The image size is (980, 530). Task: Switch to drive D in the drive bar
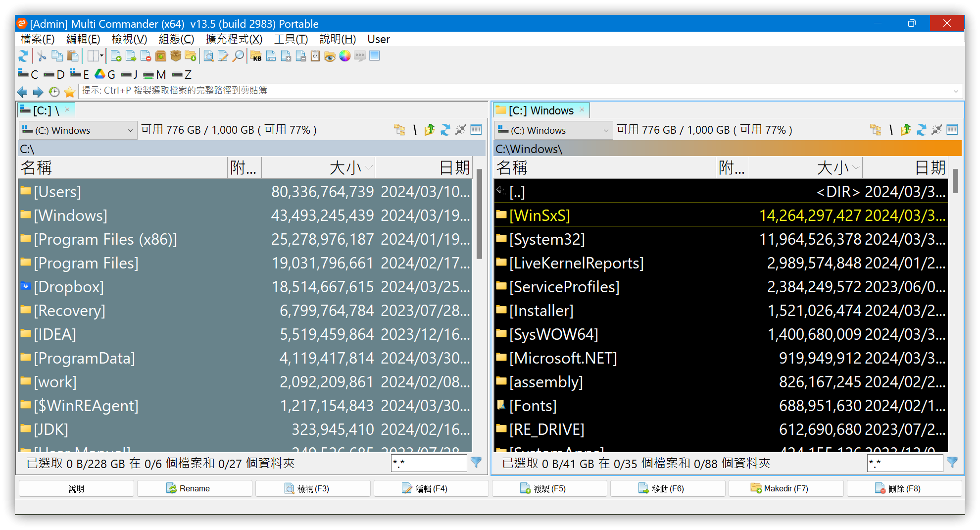coord(54,75)
